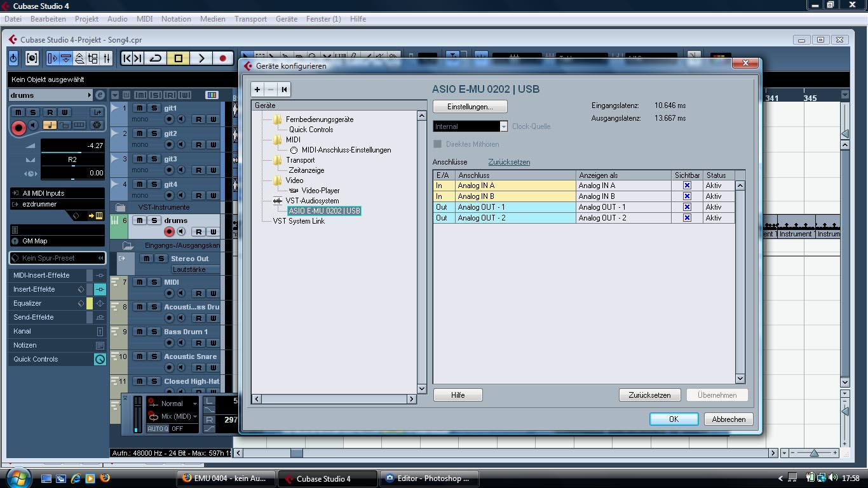This screenshot has height=488, width=868.
Task: Toggle the Inspector panel icon in the toolbar
Action: 53,58
